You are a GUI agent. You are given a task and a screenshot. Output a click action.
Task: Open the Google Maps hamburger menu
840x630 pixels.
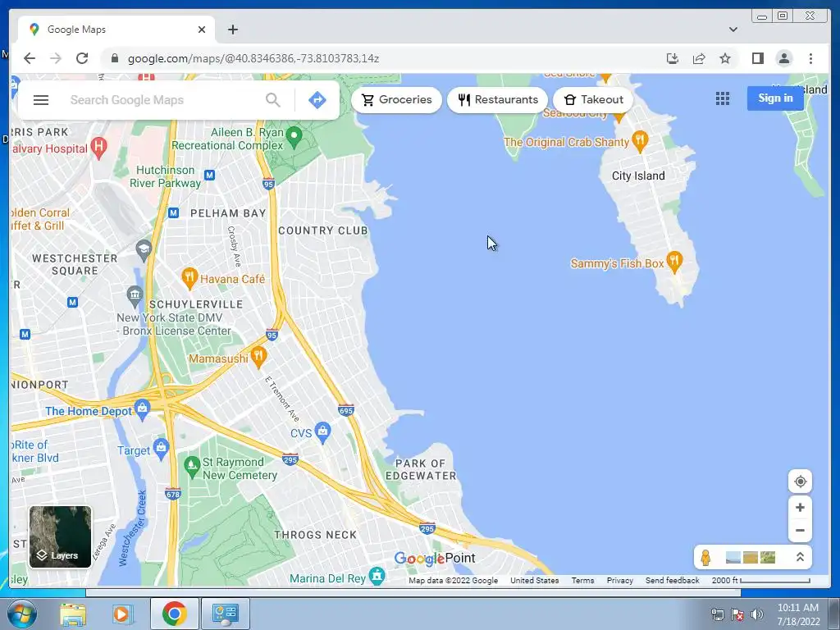click(x=41, y=100)
